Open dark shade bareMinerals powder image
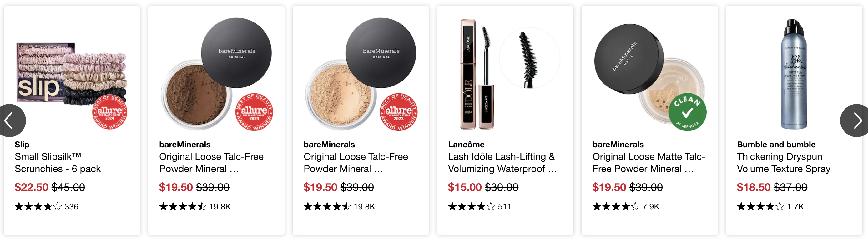Viewport: 868px width, 241px height. coord(216,74)
